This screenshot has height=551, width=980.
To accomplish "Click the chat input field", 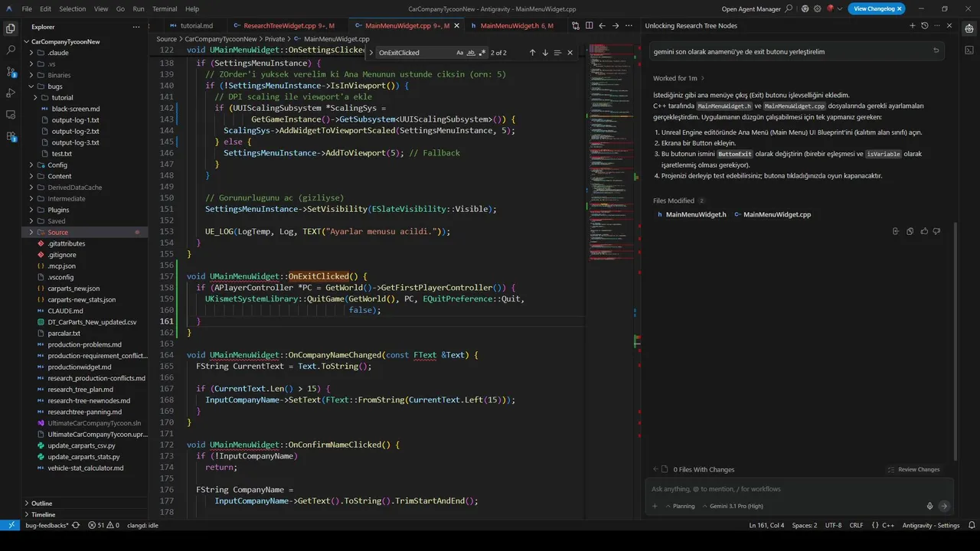I will click(x=800, y=488).
